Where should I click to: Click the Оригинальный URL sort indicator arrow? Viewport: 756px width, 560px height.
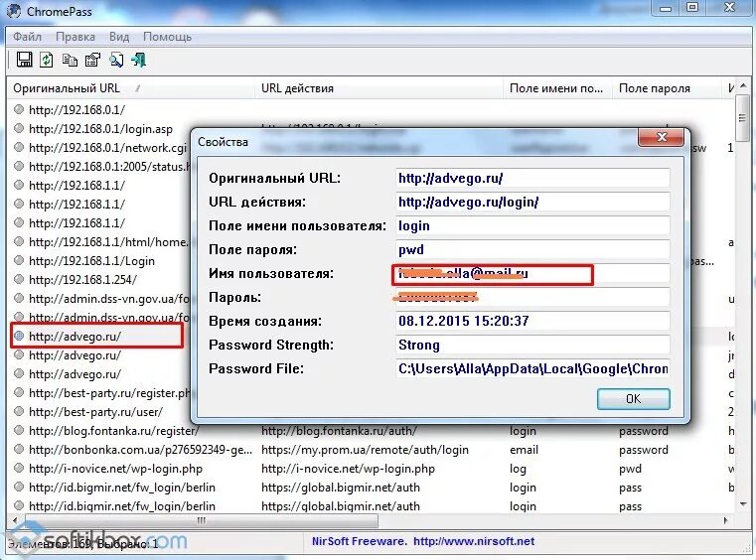(x=138, y=88)
